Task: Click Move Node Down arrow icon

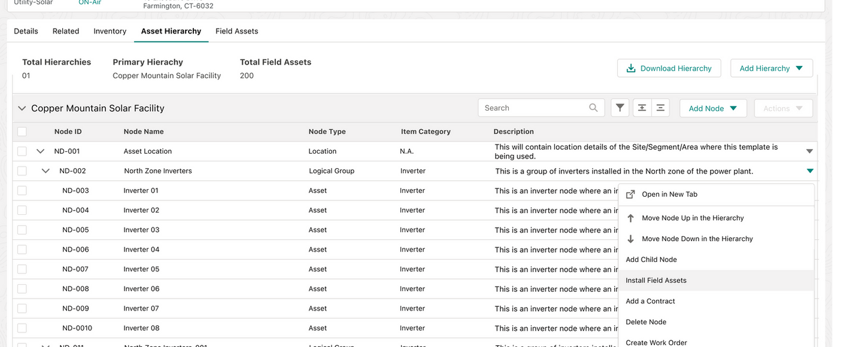Action: [630, 239]
